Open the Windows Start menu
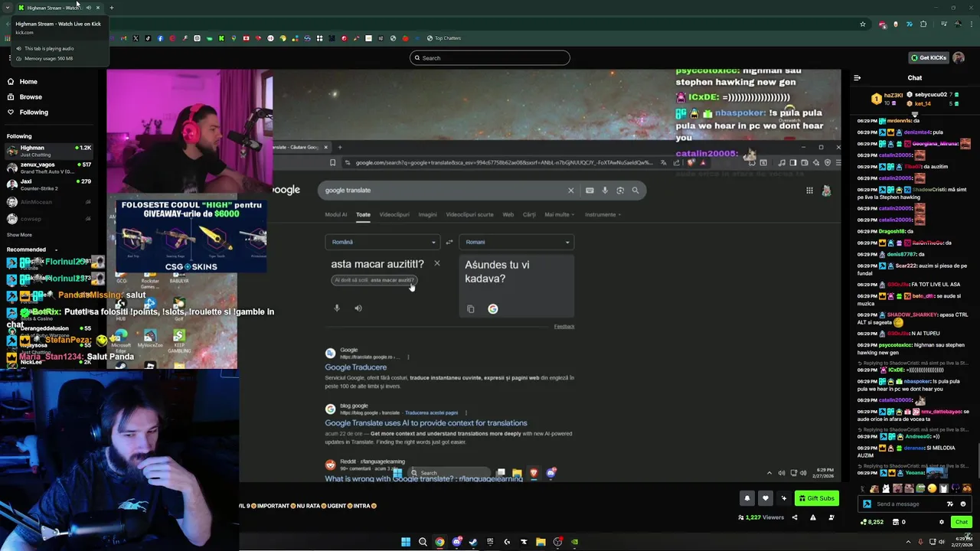980x551 pixels. (406, 542)
